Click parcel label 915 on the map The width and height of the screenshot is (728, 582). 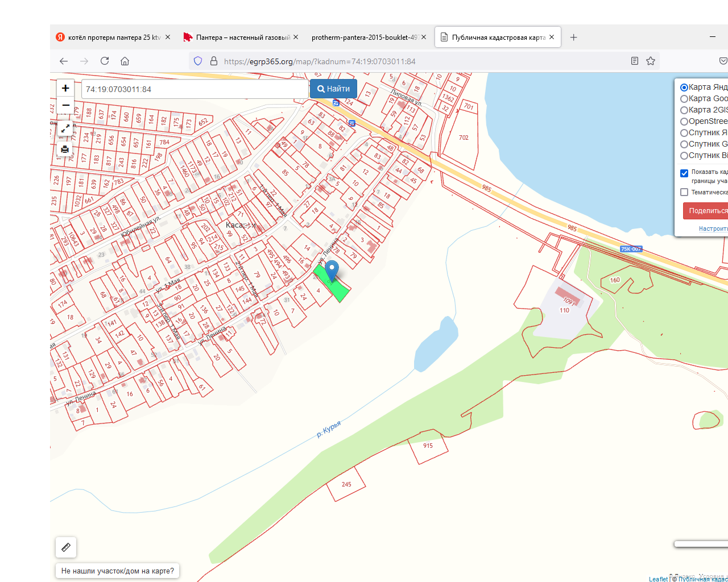[428, 446]
